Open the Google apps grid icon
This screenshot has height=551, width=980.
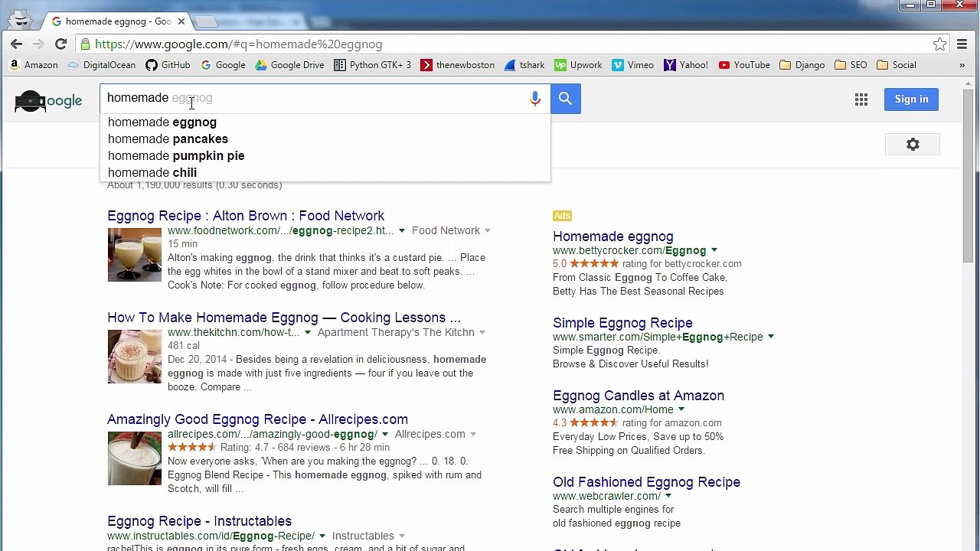point(861,99)
